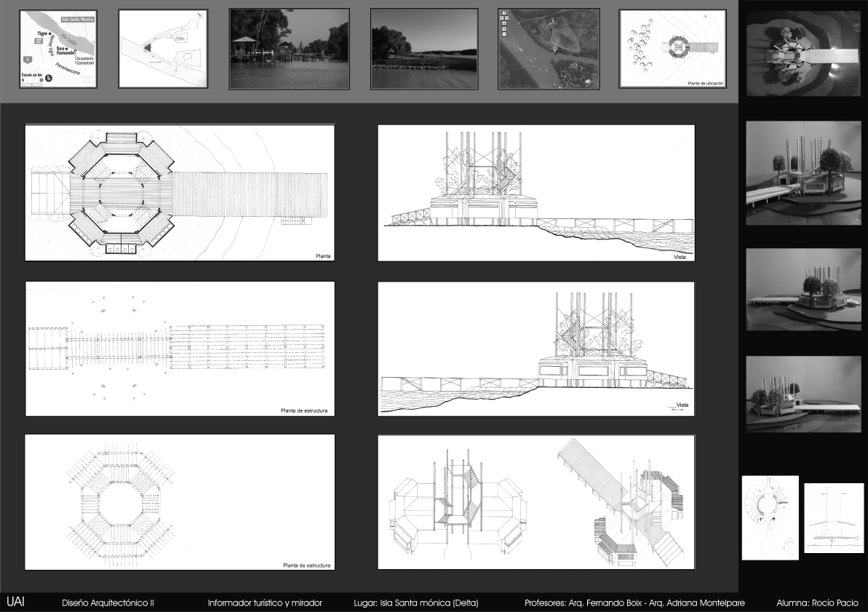The height and width of the screenshot is (612, 868).
Task: Click the pan control on the satellite map
Action: click(503, 15)
